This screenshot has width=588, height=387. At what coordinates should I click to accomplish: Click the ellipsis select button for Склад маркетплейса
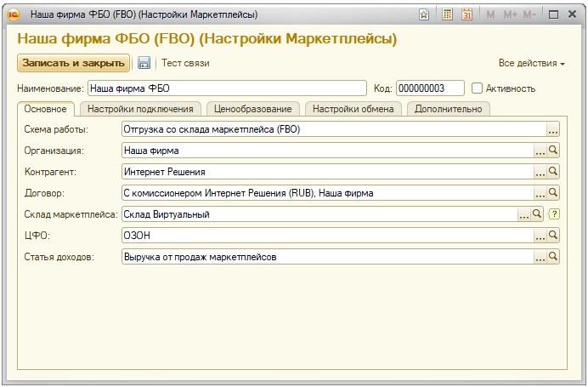tap(524, 214)
